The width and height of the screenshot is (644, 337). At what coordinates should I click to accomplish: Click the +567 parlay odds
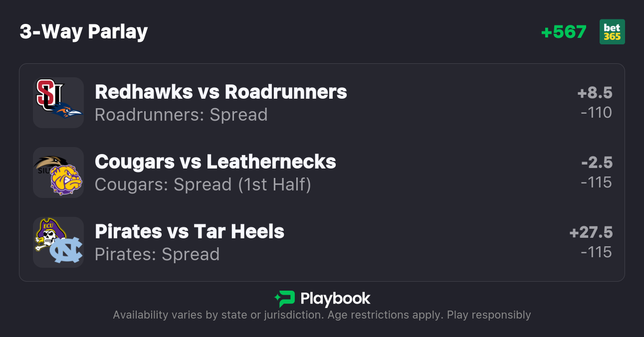[564, 32]
